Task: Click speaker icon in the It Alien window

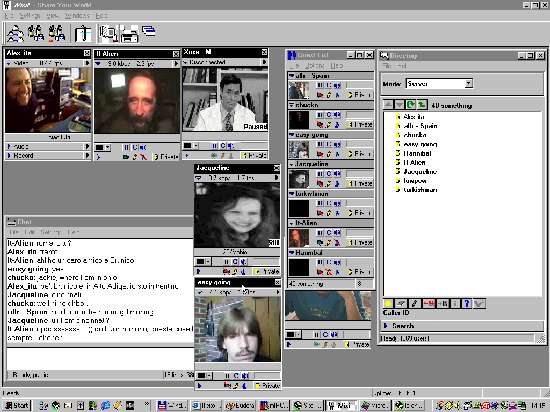Action: point(143,148)
